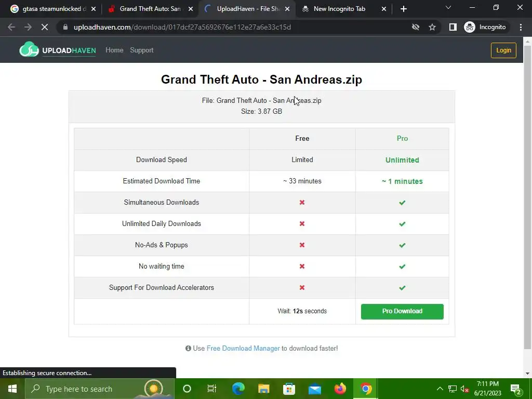Open the Home menu link
The width and height of the screenshot is (532, 399).
coord(114,50)
